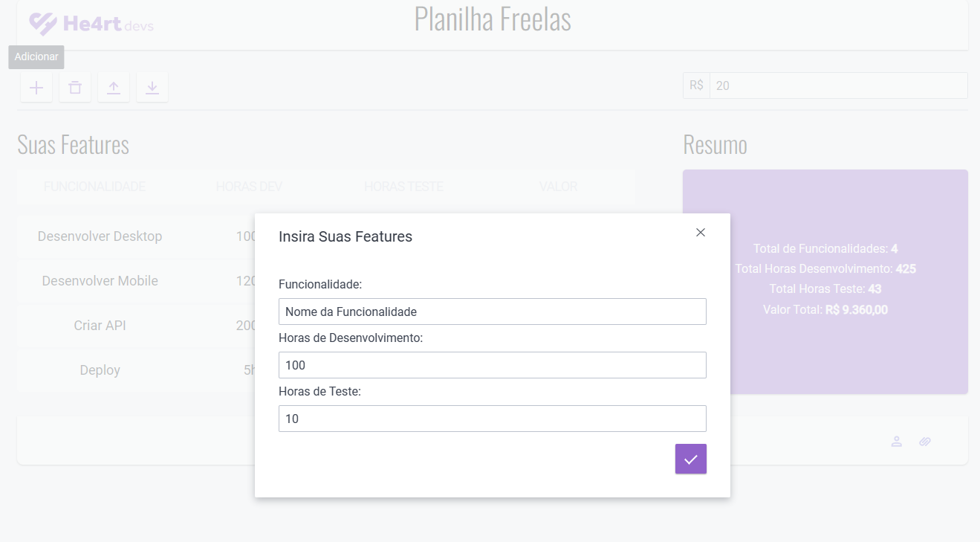This screenshot has height=542, width=980.
Task: Select the Desenvolver Desktop row
Action: click(x=100, y=236)
